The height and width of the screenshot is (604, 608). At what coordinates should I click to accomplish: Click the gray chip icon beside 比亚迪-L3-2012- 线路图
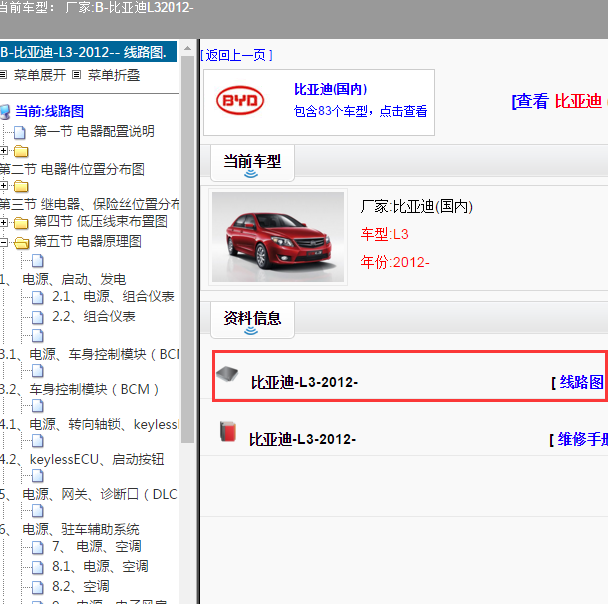click(227, 374)
